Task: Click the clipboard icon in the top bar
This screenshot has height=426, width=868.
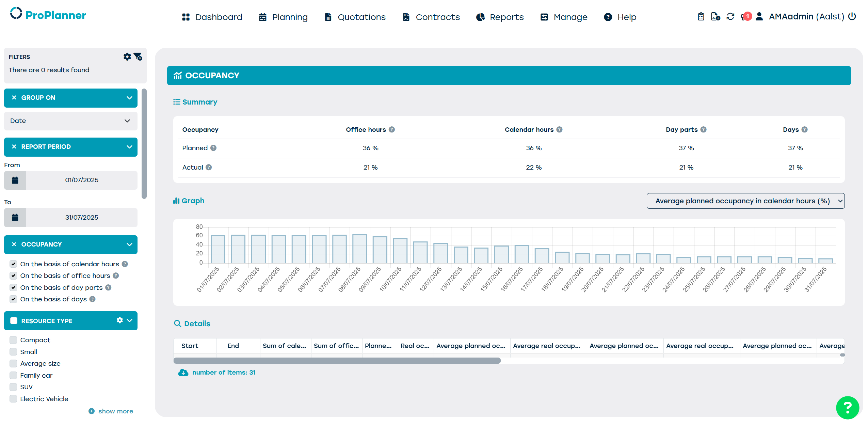Action: click(x=701, y=17)
